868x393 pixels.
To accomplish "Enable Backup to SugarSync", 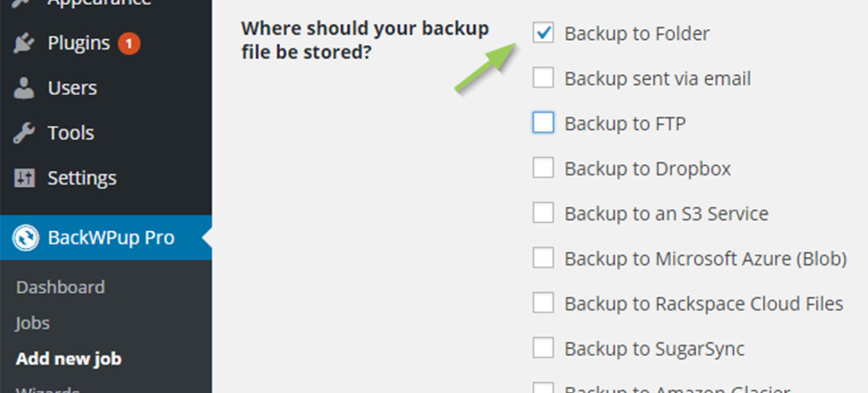I will pos(543,348).
